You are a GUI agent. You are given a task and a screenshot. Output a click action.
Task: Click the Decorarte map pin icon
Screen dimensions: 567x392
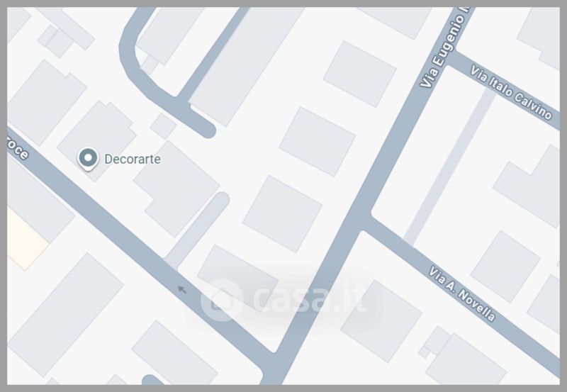[88, 159]
